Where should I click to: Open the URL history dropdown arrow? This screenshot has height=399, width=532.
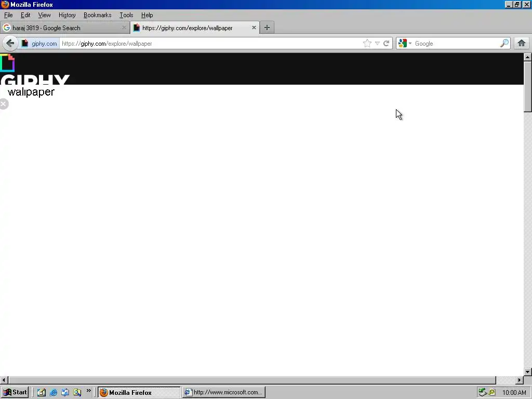click(377, 44)
